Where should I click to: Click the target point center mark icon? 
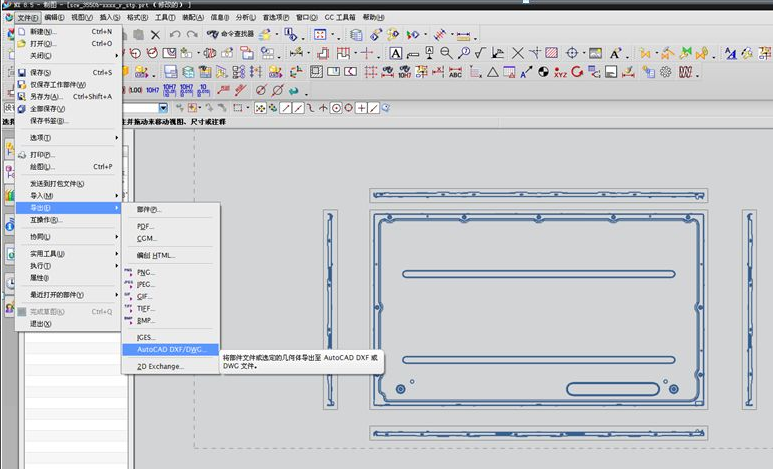pyautogui.click(x=573, y=53)
